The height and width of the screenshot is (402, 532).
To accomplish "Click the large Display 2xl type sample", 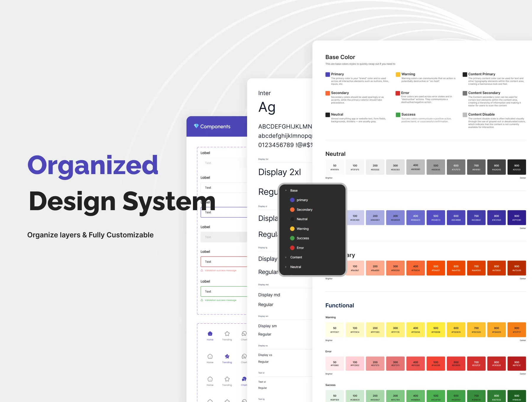I will (x=280, y=172).
